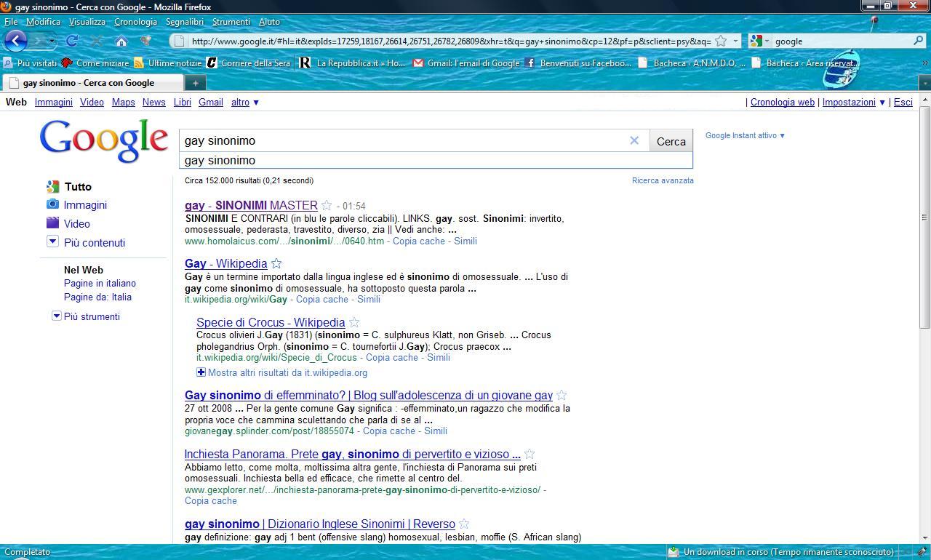Clear the Google search box with the X
This screenshot has height=560, width=931.
click(x=634, y=140)
